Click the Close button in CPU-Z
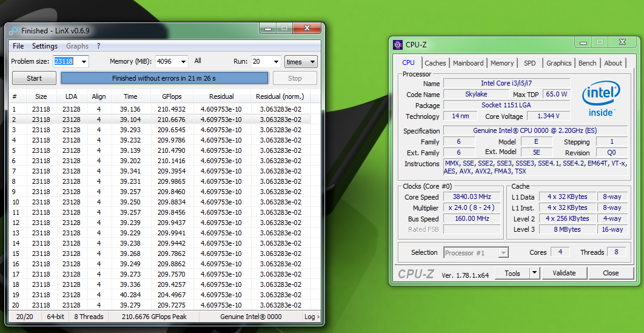This screenshot has height=333, width=644. point(611,273)
